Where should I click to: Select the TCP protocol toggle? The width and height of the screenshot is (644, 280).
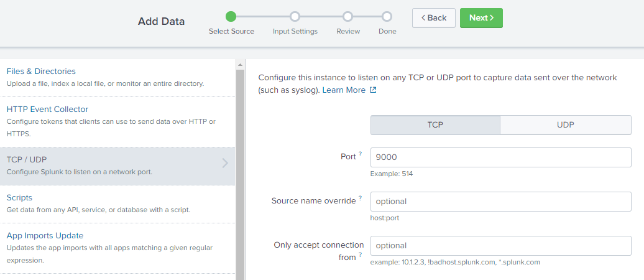click(x=435, y=124)
